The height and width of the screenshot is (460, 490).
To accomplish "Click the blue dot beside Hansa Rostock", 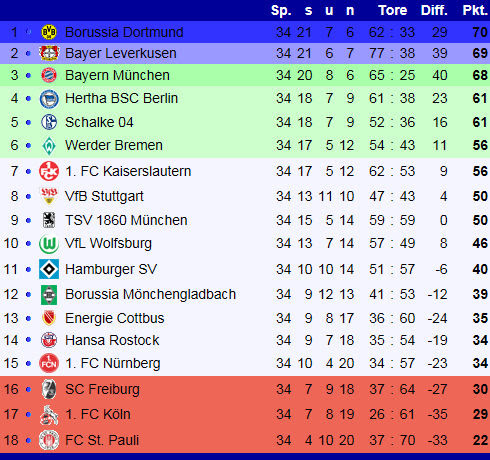I will [28, 340].
